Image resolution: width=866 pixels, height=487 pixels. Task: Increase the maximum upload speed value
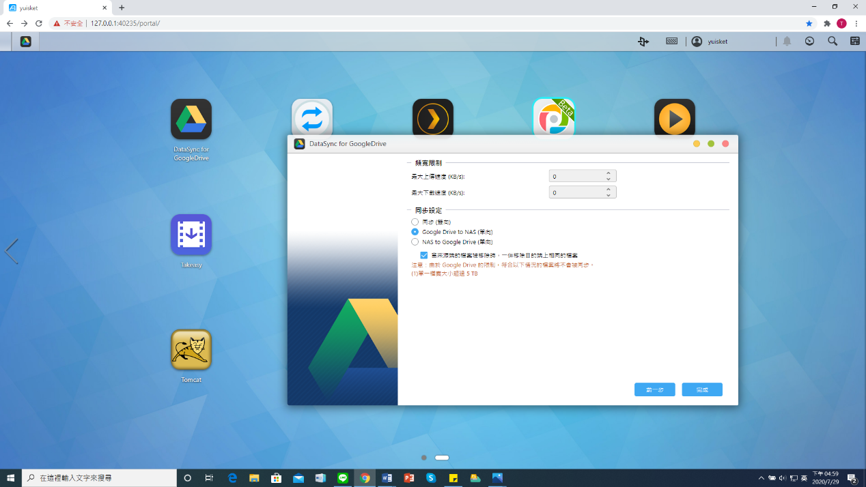(x=608, y=173)
